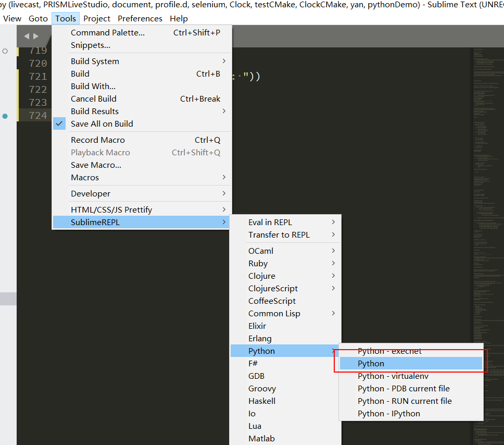Launch Elixir REPL
Image resolution: width=504 pixels, height=445 pixels.
(285, 326)
